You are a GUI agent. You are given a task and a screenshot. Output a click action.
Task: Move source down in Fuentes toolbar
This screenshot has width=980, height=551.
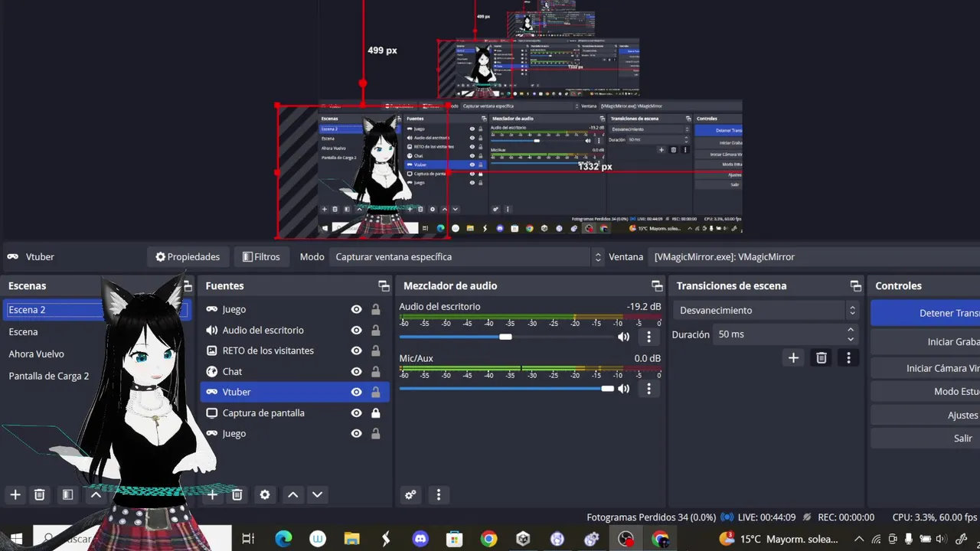coord(318,494)
